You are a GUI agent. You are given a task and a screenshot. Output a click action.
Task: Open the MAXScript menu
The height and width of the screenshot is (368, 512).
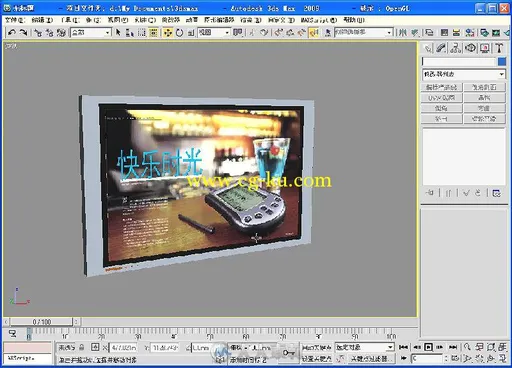click(x=319, y=20)
